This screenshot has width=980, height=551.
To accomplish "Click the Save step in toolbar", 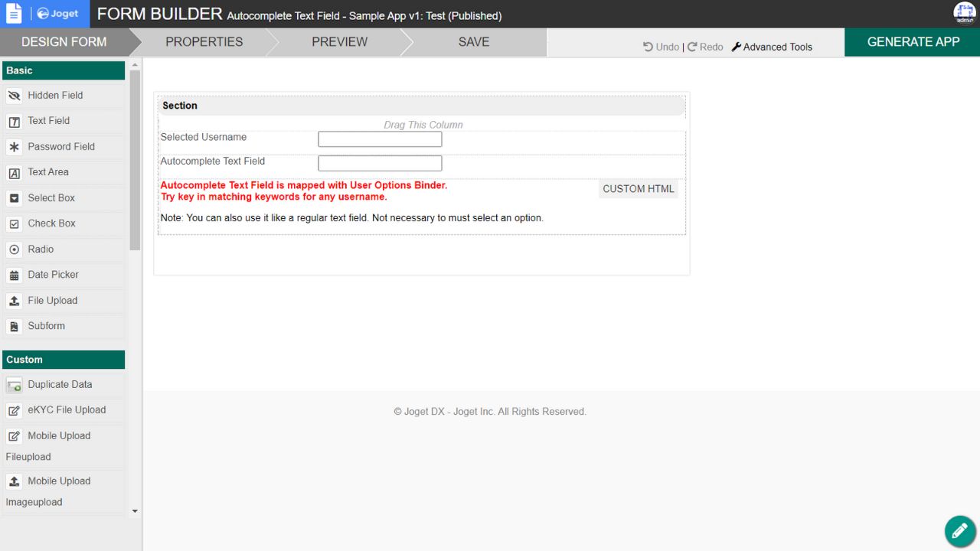I will (473, 42).
